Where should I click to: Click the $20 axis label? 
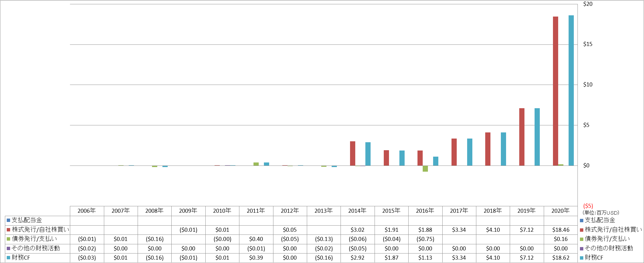click(x=588, y=4)
